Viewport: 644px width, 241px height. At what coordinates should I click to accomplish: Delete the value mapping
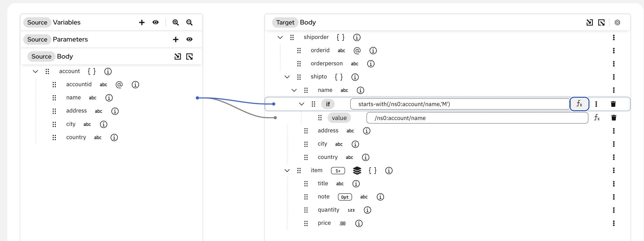coord(614,118)
